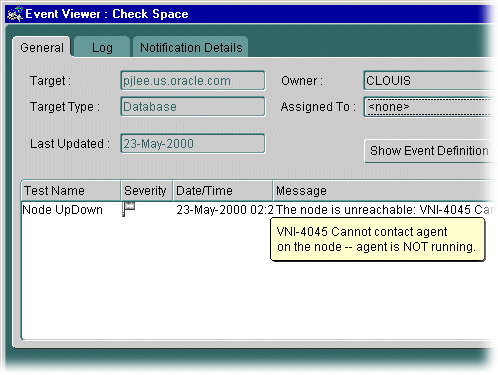
Task: Click the Target label
Action: 50,81
